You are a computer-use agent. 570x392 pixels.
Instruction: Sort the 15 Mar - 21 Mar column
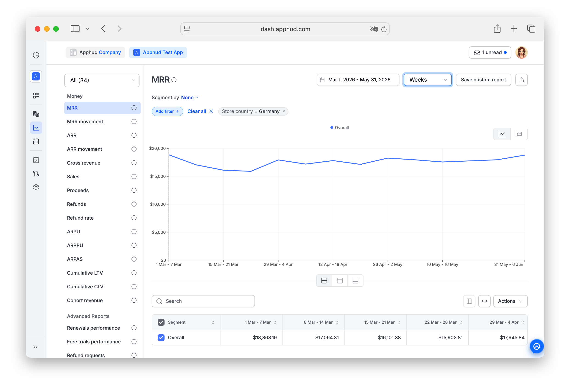click(399, 323)
